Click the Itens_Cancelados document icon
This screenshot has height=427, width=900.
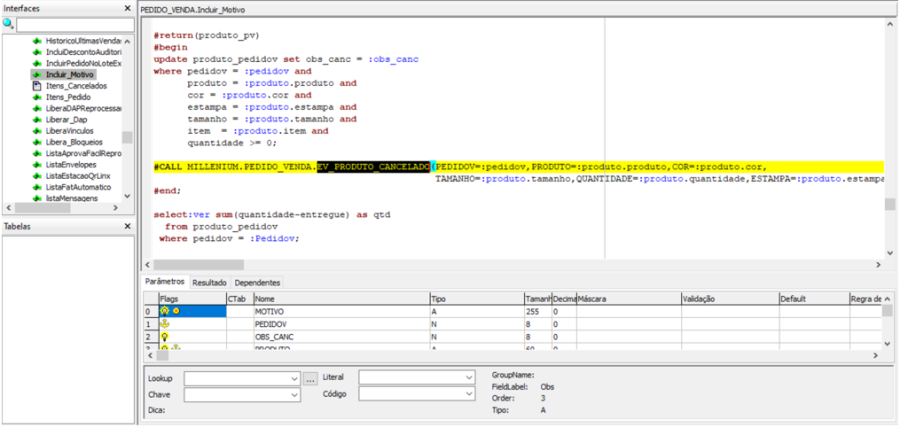coord(37,86)
